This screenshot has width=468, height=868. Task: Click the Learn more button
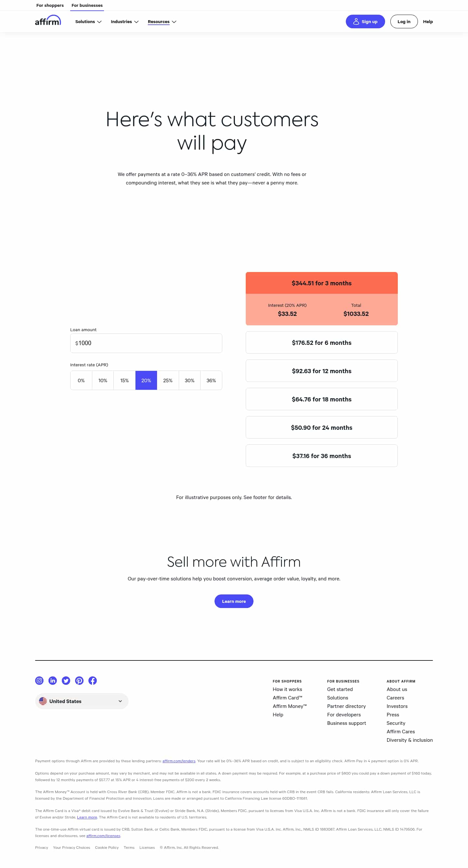(234, 601)
